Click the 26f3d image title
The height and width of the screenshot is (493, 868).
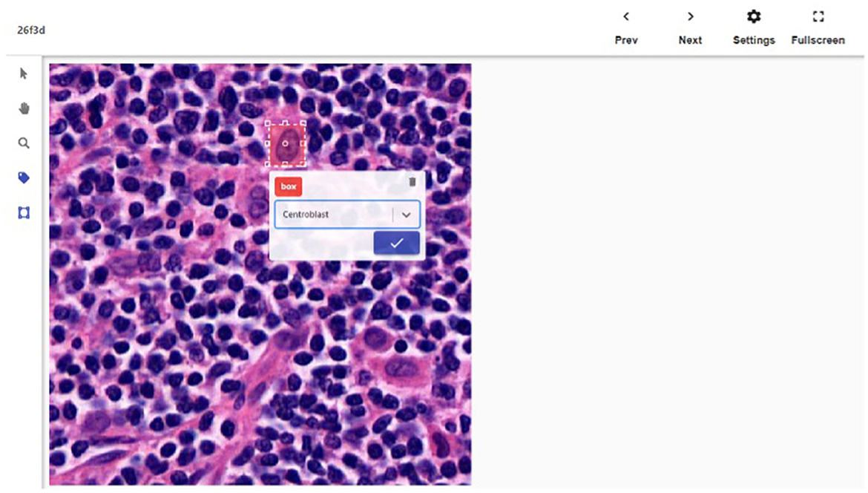[x=31, y=30]
